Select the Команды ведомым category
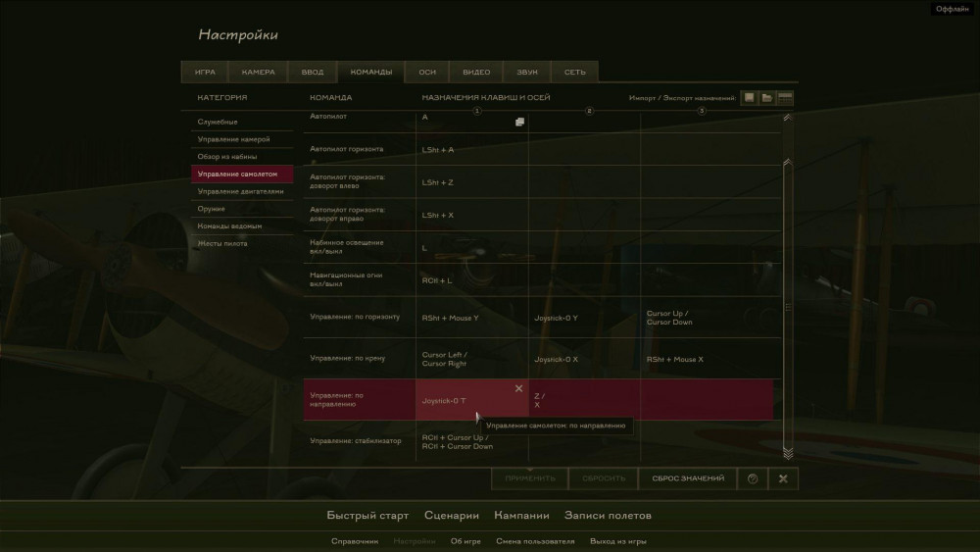 [242, 226]
